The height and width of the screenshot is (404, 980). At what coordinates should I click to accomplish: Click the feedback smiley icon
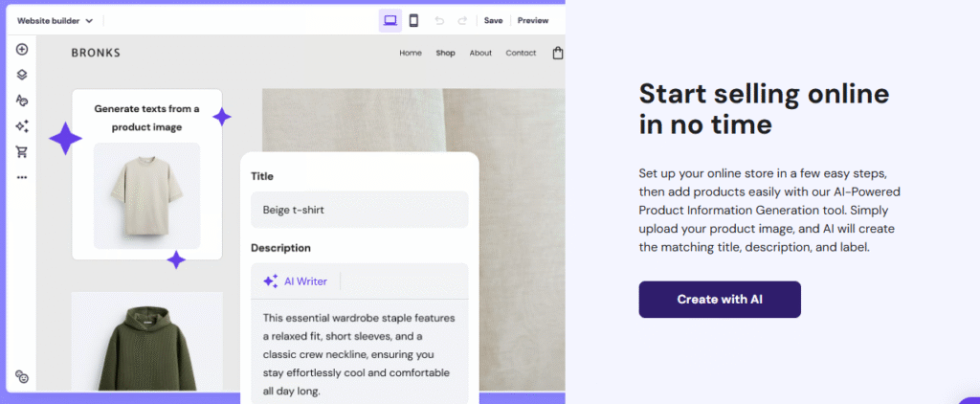[x=22, y=376]
